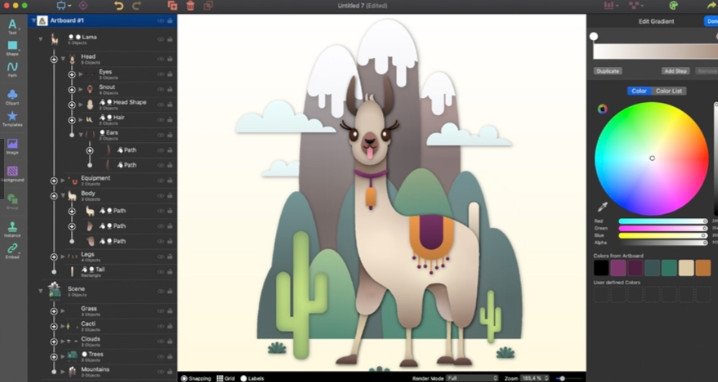Viewport: 718px width, 382px height.
Task: Click the Add Step button
Action: click(675, 71)
